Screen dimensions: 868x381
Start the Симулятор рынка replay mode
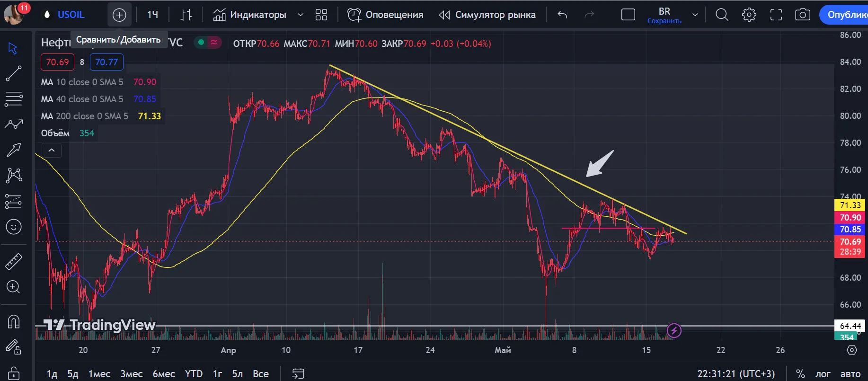[x=487, y=15]
